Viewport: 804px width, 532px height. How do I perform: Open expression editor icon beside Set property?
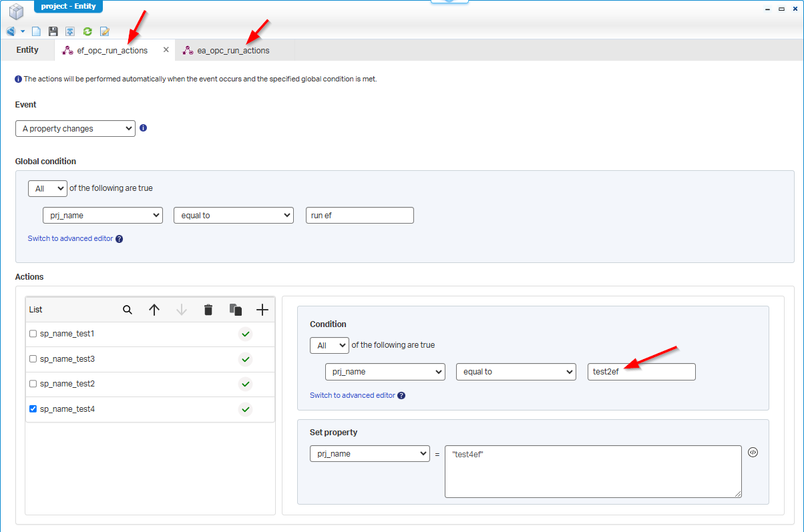[753, 452]
